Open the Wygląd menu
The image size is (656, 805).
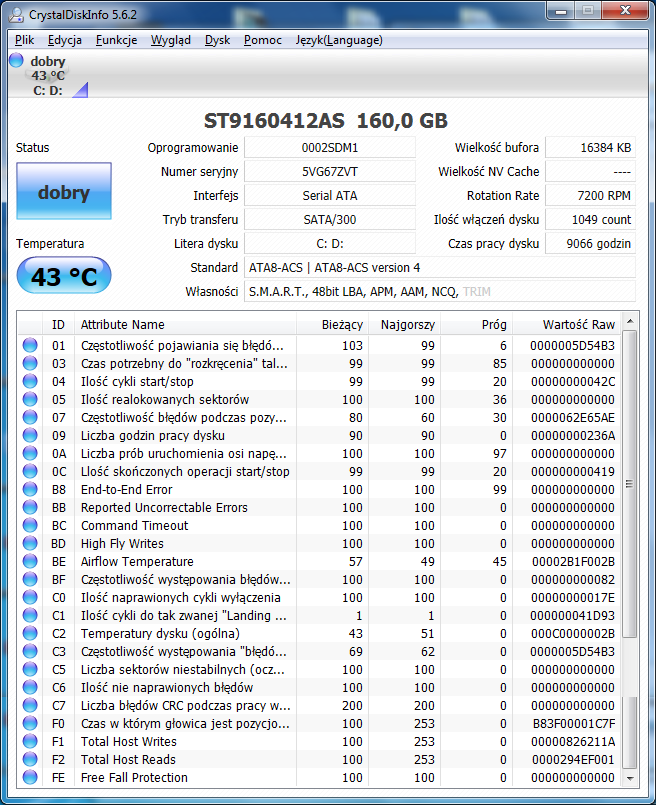pos(170,40)
